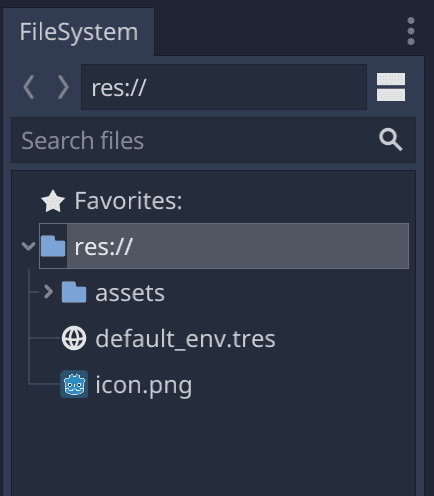Click the search magnifier icon
The width and height of the screenshot is (434, 496).
point(391,140)
